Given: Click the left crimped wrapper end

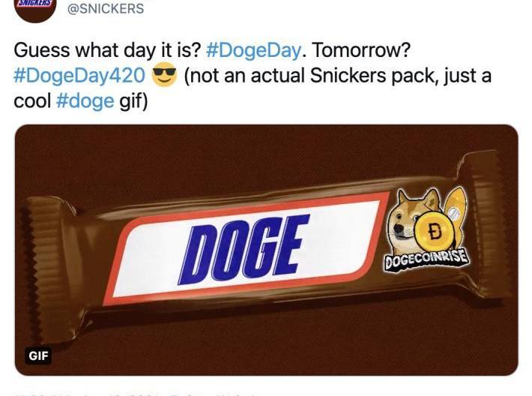Looking at the screenshot, I should pos(47,270).
